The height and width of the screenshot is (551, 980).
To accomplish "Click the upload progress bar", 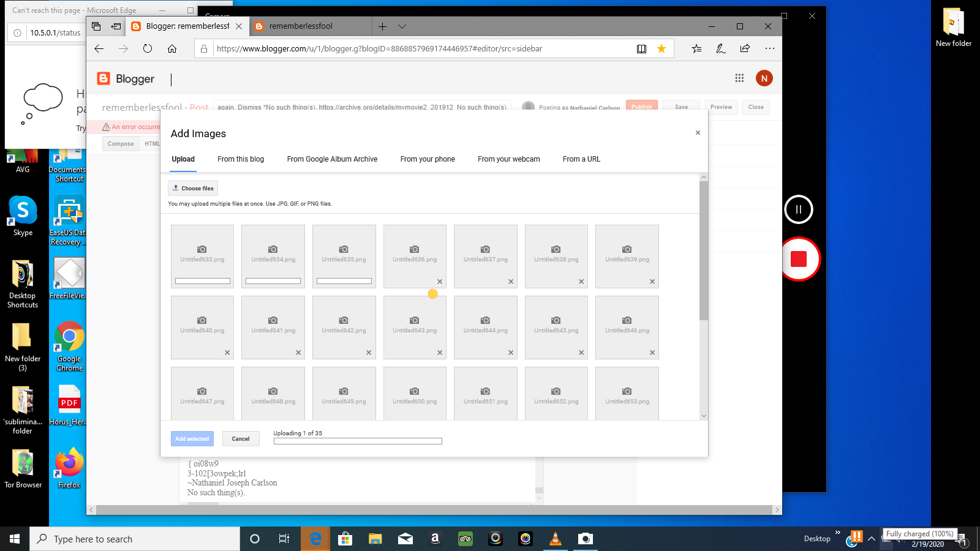I will pos(358,441).
